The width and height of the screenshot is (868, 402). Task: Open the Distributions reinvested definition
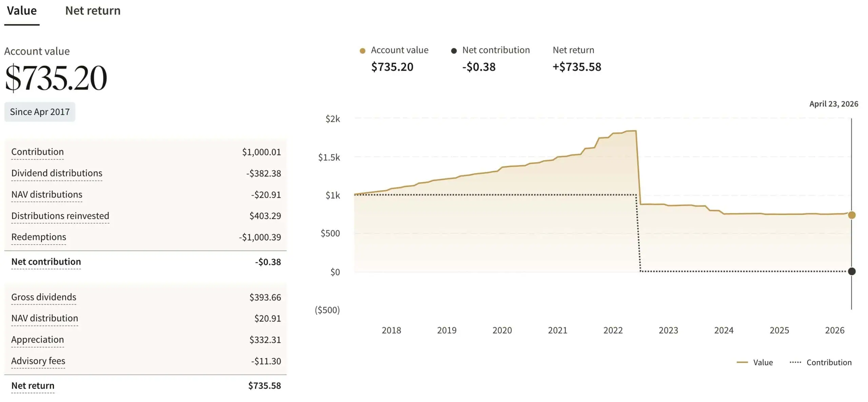(60, 216)
